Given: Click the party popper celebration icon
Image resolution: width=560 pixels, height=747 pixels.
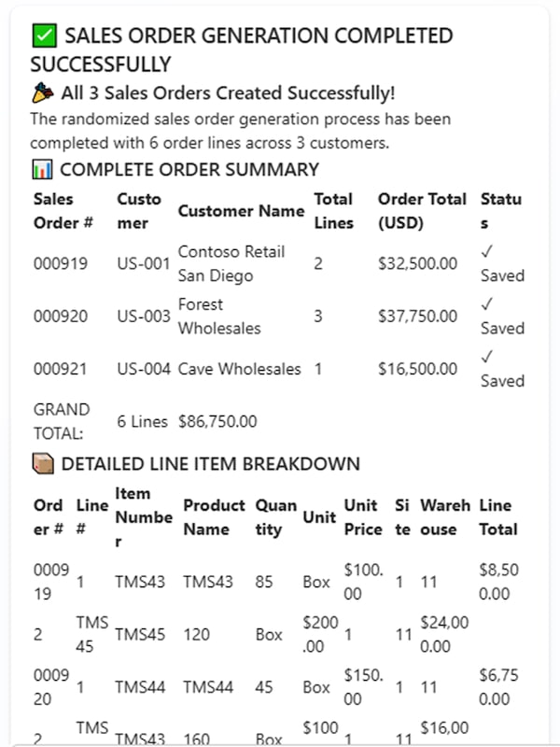Looking at the screenshot, I should click(42, 92).
